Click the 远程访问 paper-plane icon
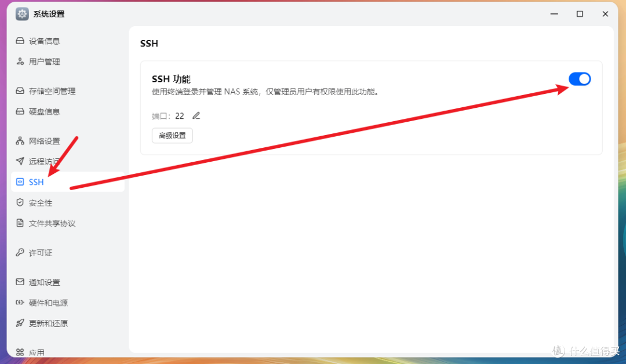Screen dimensions: 626x364 coord(20,161)
